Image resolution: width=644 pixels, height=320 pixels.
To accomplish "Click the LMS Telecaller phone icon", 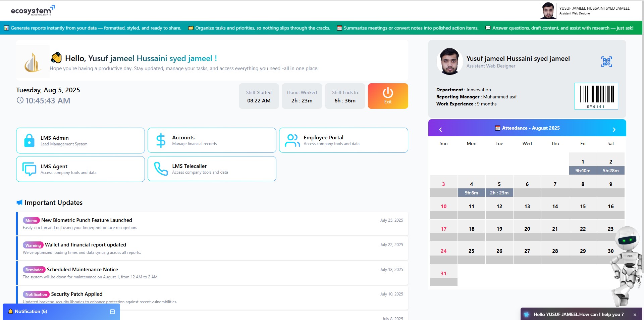I will pos(161,169).
